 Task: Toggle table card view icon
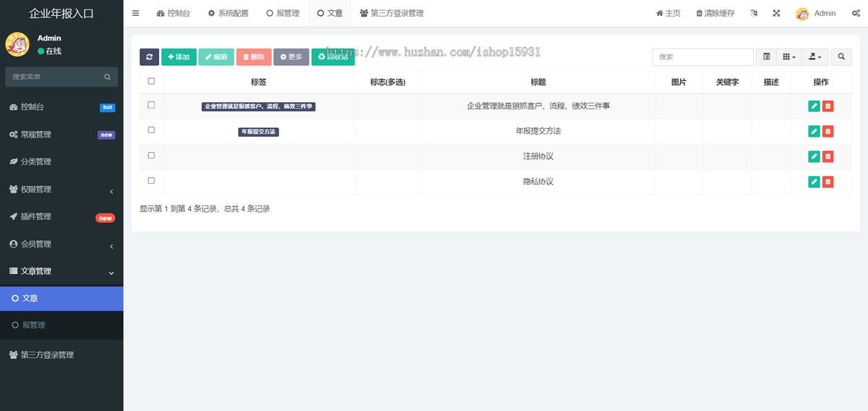click(766, 57)
